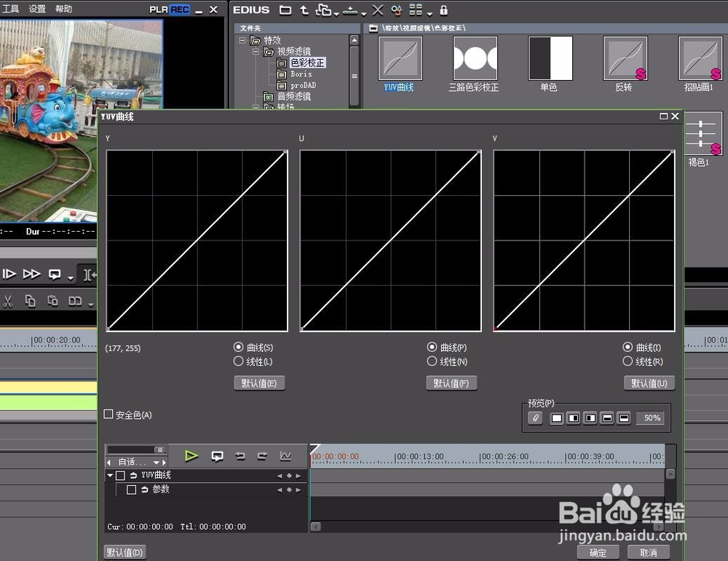Open the 自适 zoom dropdown
The width and height of the screenshot is (728, 561).
tap(157, 463)
